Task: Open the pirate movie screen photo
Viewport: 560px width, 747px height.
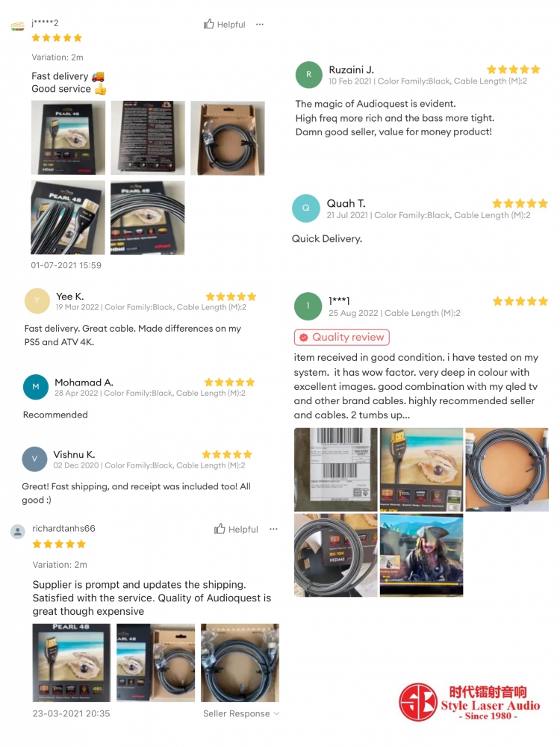Action: click(421, 555)
